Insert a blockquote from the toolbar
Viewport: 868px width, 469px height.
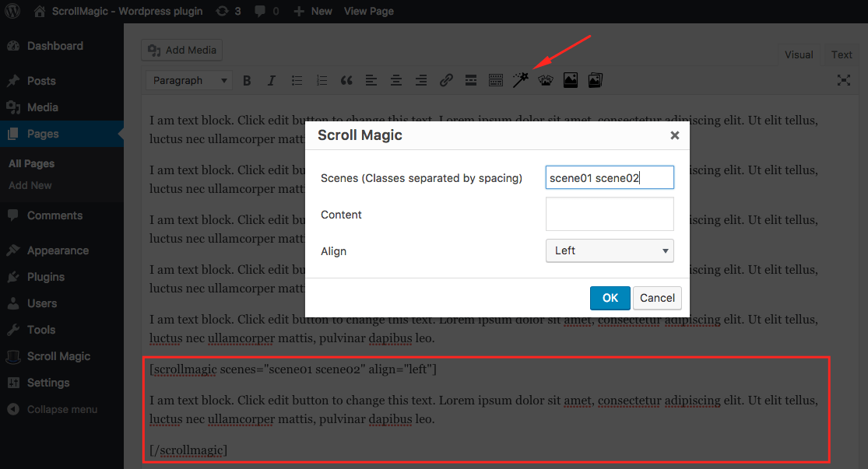click(x=346, y=80)
